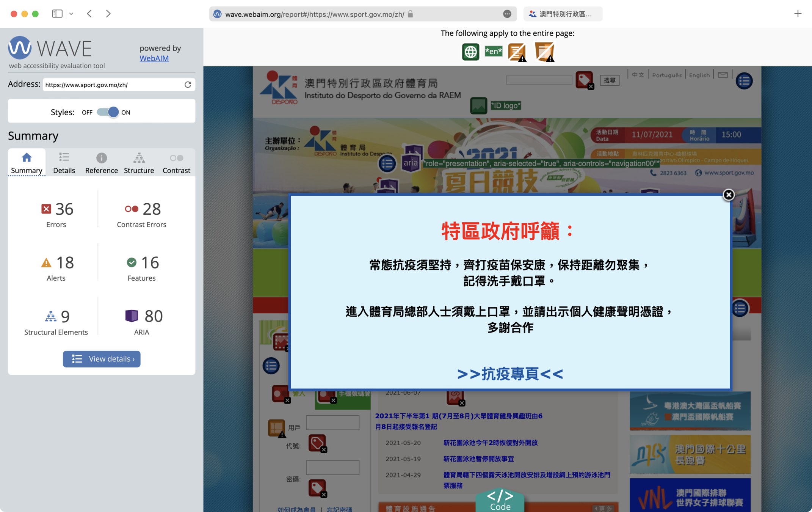Click the list structure icon at top right
Image resolution: width=812 pixels, height=512 pixels.
click(x=744, y=81)
